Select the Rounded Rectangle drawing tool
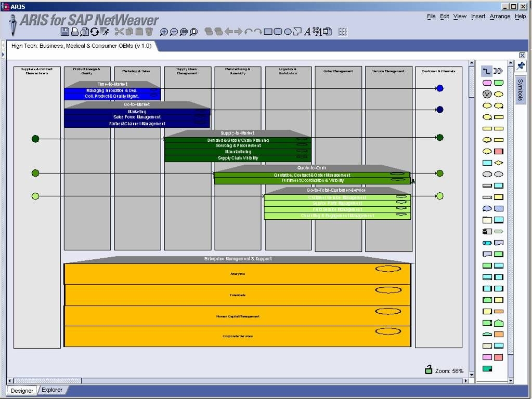This screenshot has height=399, width=532. [278, 32]
